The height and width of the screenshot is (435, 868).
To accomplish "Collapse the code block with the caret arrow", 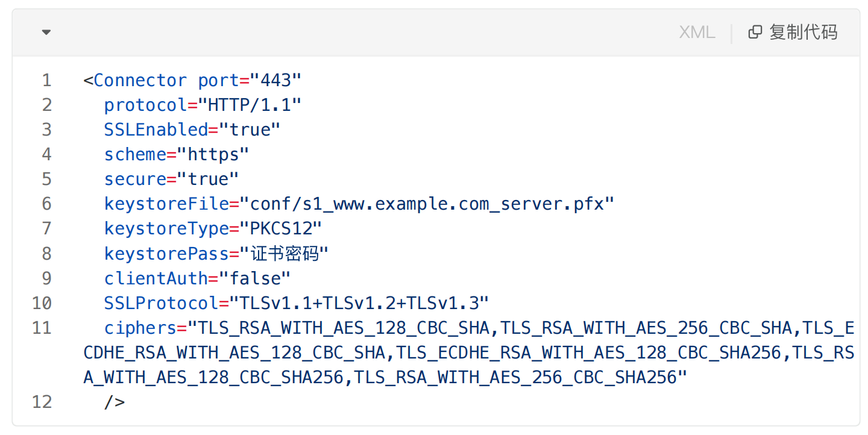I will (46, 33).
